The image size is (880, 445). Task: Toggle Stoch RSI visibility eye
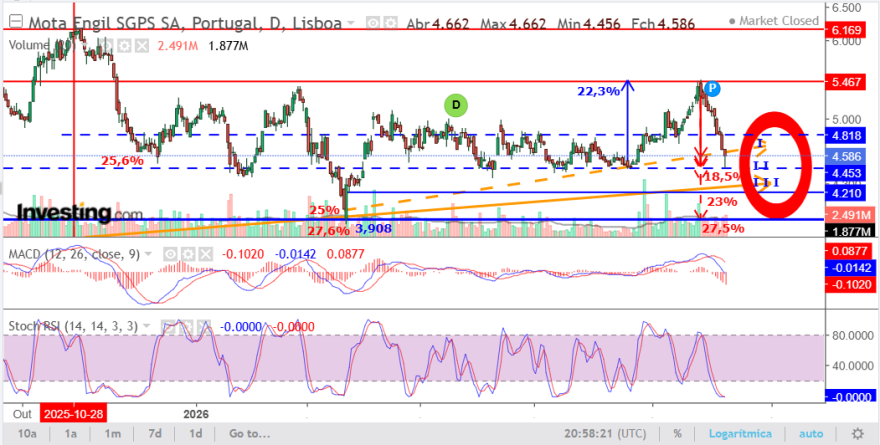(x=169, y=326)
